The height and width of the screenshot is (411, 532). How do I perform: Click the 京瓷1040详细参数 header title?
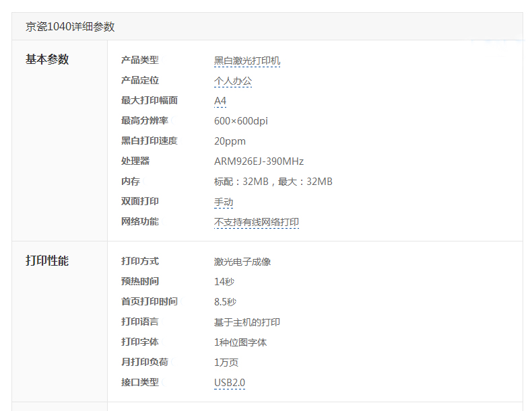70,26
